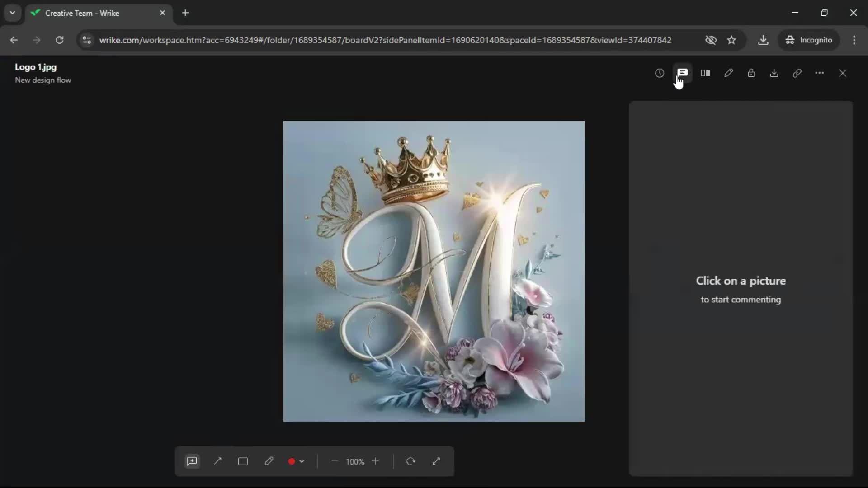The width and height of the screenshot is (868, 488).
Task: Open version history clock icon
Action: (660, 73)
